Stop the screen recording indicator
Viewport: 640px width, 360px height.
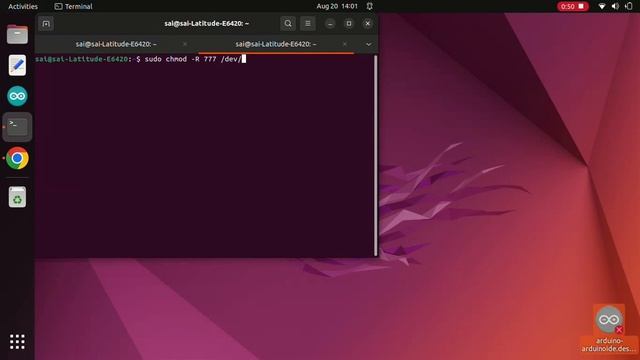coord(573,6)
